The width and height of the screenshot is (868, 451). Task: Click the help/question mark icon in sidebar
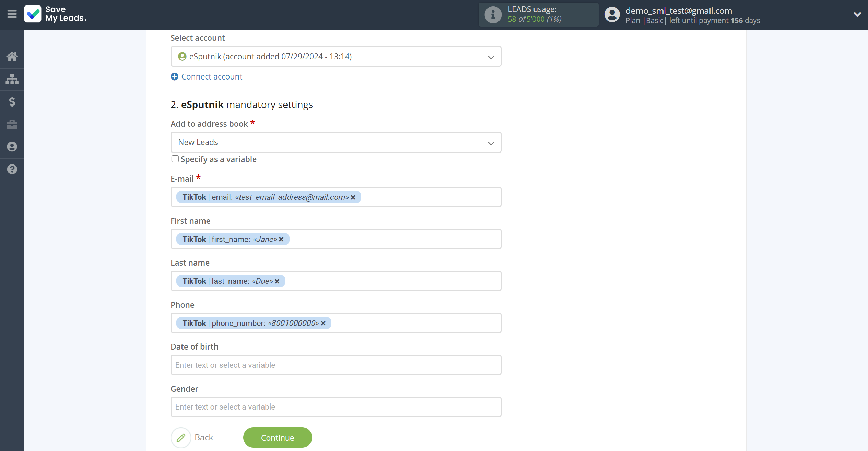click(12, 170)
